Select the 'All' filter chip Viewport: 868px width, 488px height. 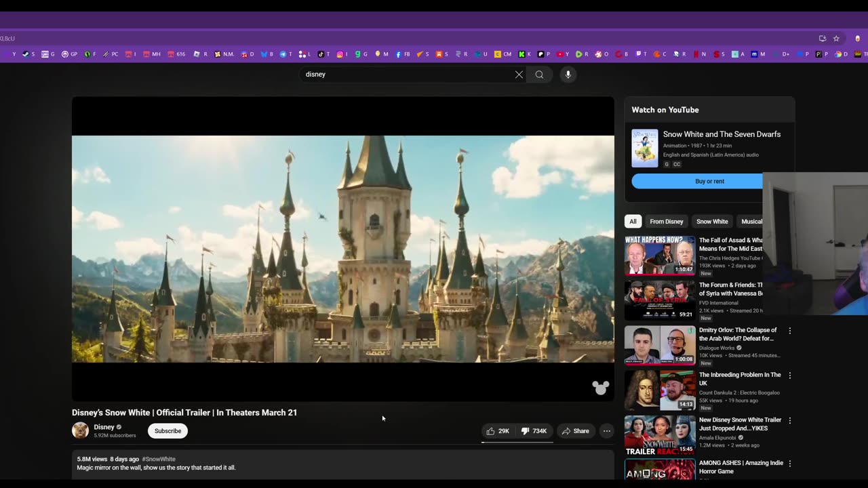coord(633,222)
